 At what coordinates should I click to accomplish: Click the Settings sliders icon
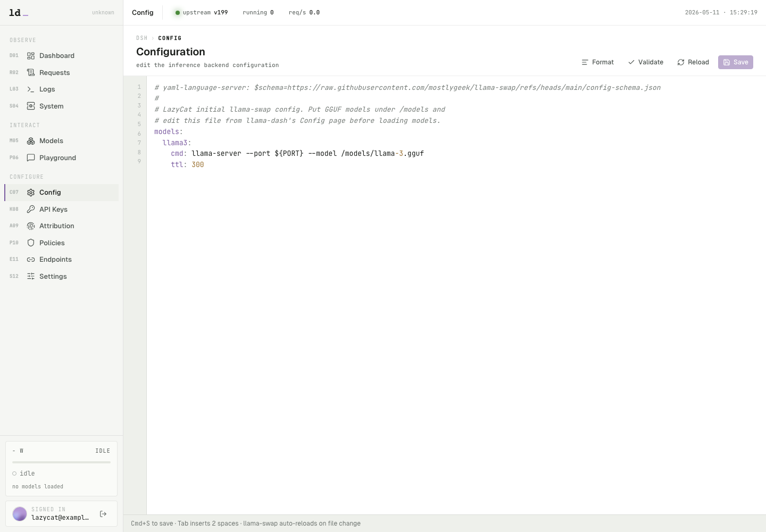click(31, 276)
